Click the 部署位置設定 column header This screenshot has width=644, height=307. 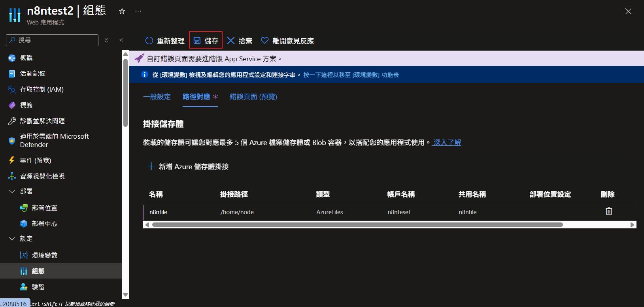(x=550, y=194)
